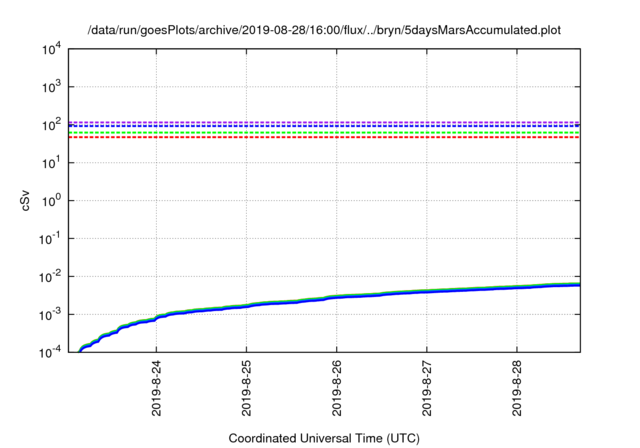Click the 2019-8-25 date label
Image resolution: width=640 pixels, height=448 pixels.
(x=247, y=388)
